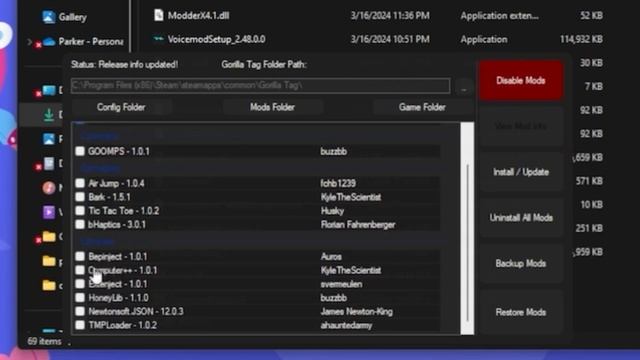Check the Computer++ - 1.0.1 mod
This screenshot has height=360, width=640.
[80, 270]
